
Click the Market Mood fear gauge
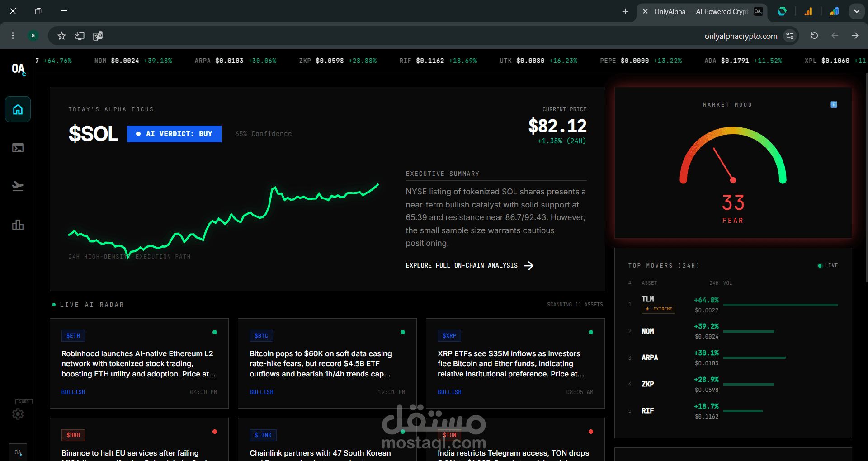(733, 156)
